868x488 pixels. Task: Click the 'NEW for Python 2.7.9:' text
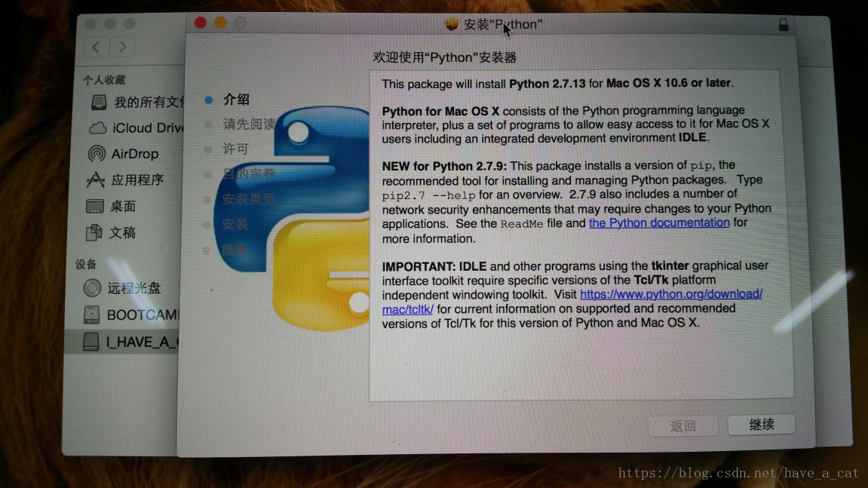click(x=444, y=166)
